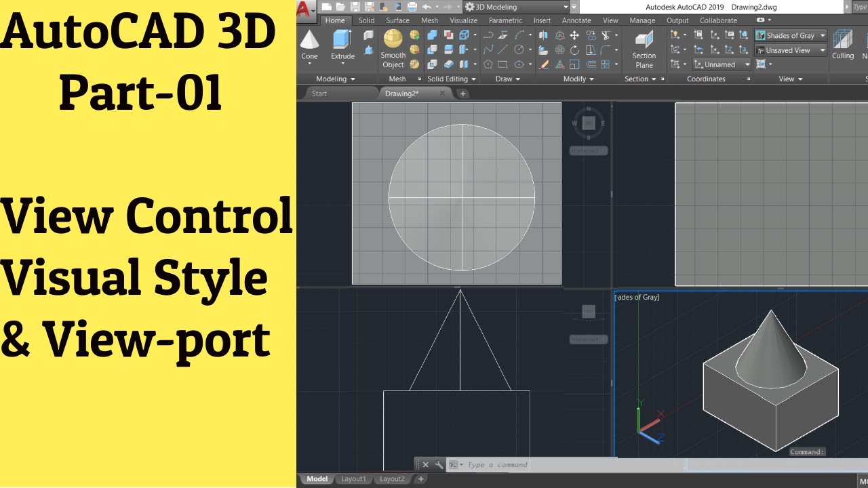
Task: Open the Collaborate ribbon tab
Action: (718, 20)
